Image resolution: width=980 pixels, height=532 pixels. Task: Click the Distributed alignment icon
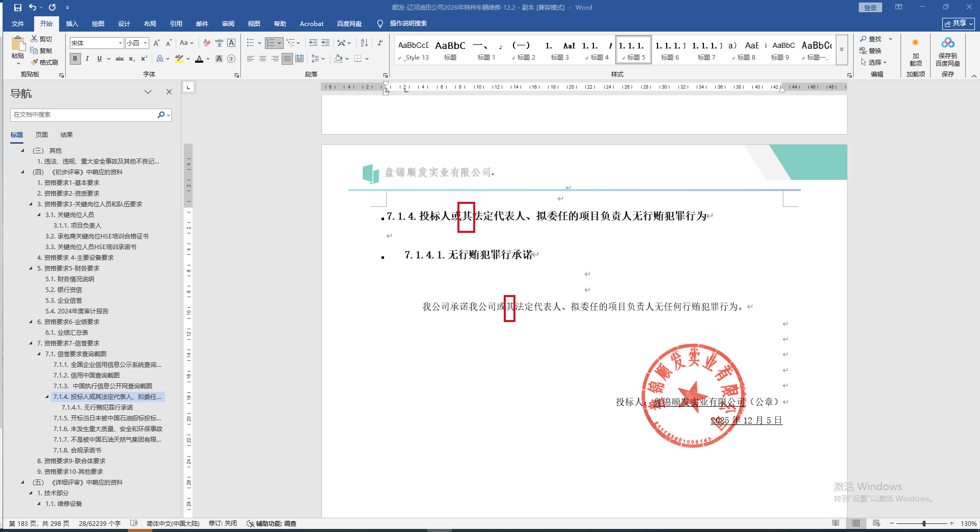tap(300, 59)
